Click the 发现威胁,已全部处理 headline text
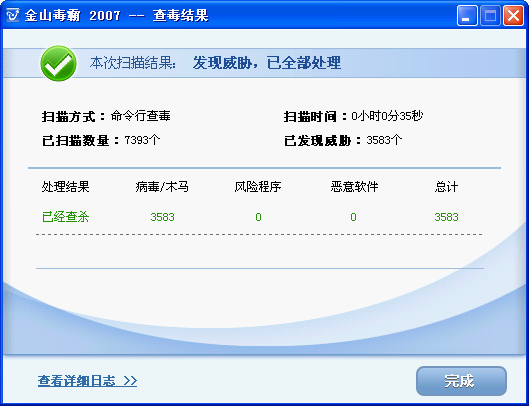Image resolution: width=532 pixels, height=409 pixels. pyautogui.click(x=267, y=63)
